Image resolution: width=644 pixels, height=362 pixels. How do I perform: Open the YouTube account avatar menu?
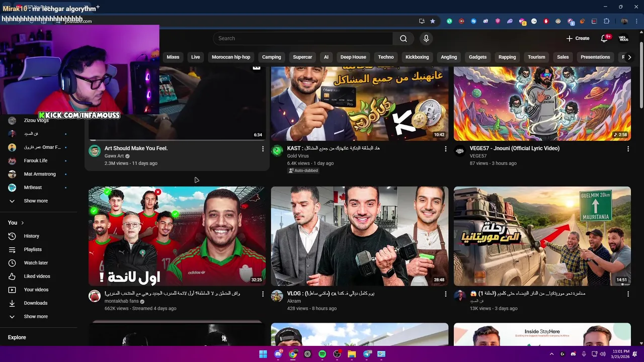623,38
